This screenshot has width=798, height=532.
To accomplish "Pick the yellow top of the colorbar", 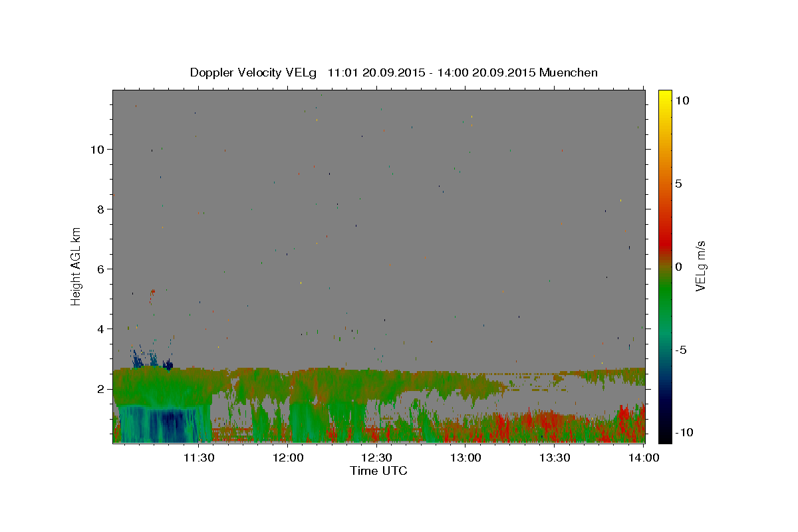I will 665,96.
